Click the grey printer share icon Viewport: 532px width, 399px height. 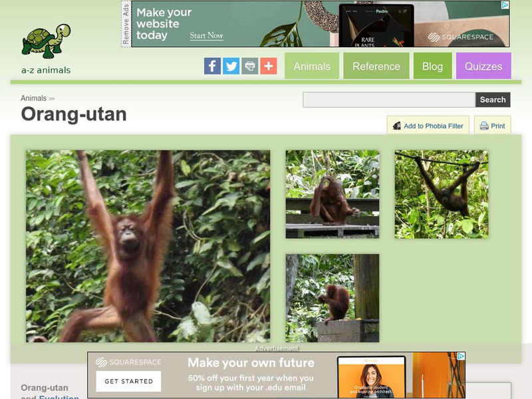click(250, 66)
